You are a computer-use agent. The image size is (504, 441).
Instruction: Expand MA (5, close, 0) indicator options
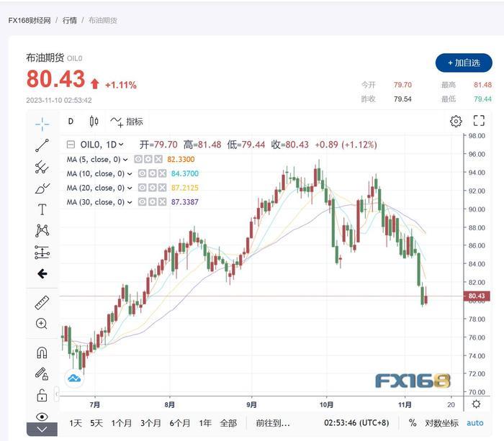[x=125, y=160]
